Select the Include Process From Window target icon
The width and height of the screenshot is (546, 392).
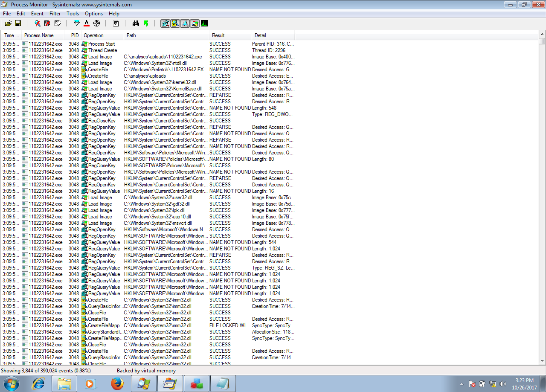click(x=97, y=23)
